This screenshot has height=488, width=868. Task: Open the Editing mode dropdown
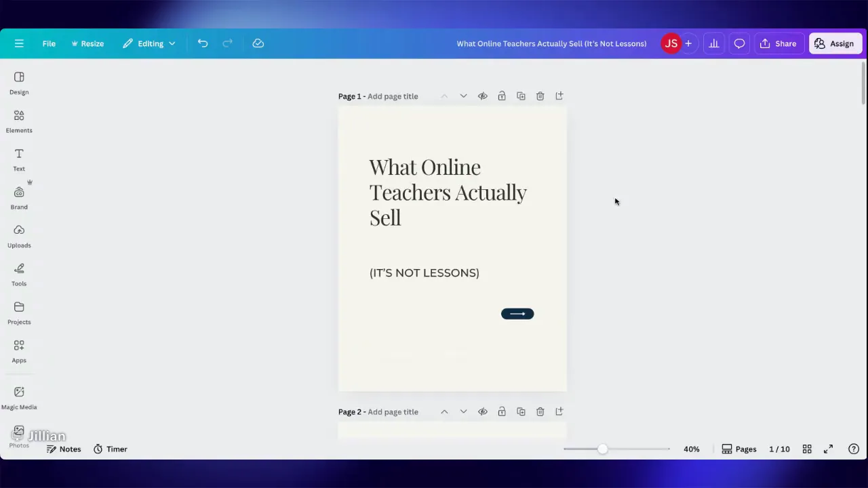click(x=149, y=43)
